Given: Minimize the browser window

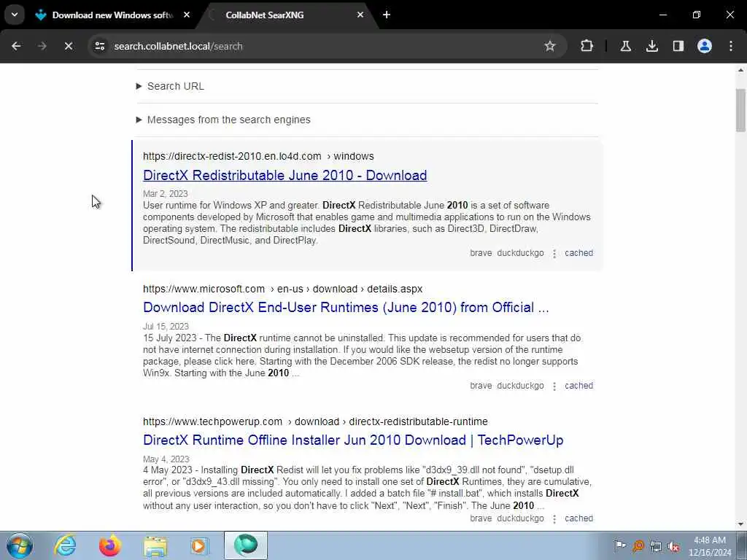Looking at the screenshot, I should tap(662, 15).
